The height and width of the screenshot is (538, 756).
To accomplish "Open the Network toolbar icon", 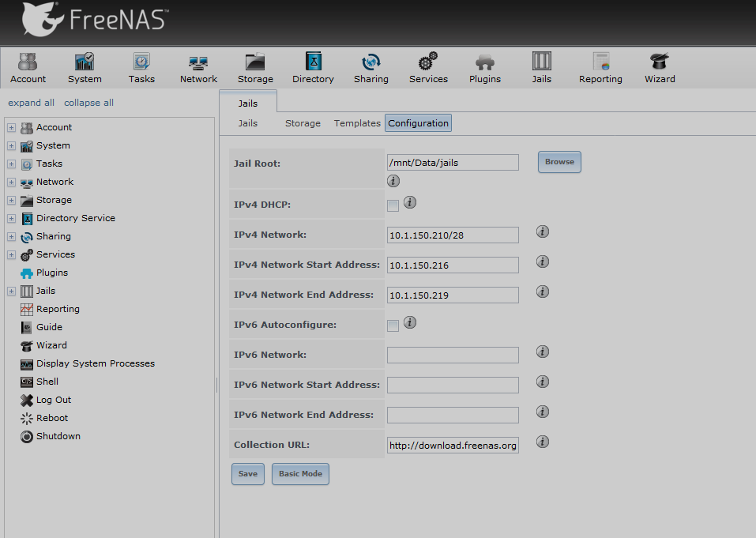I will tap(198, 68).
